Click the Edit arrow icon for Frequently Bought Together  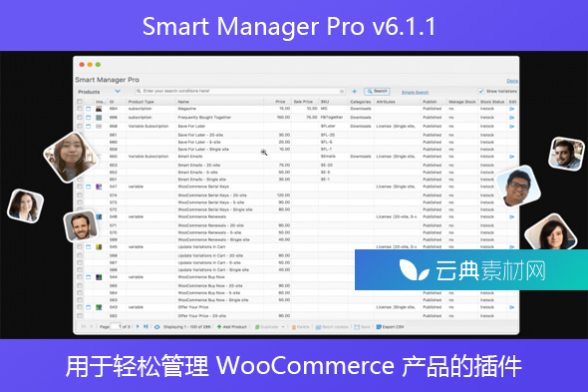(512, 118)
